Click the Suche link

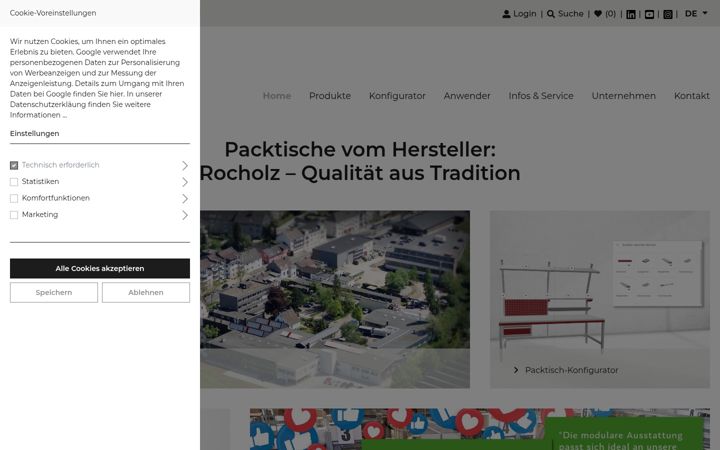pyautogui.click(x=571, y=14)
